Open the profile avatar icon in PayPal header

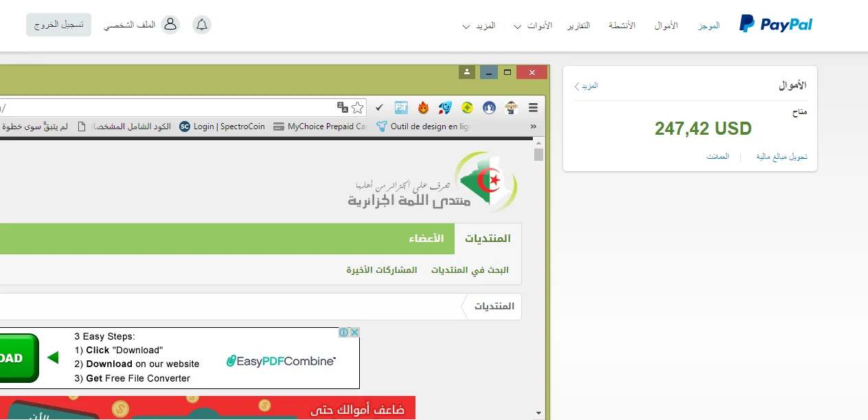click(x=170, y=25)
